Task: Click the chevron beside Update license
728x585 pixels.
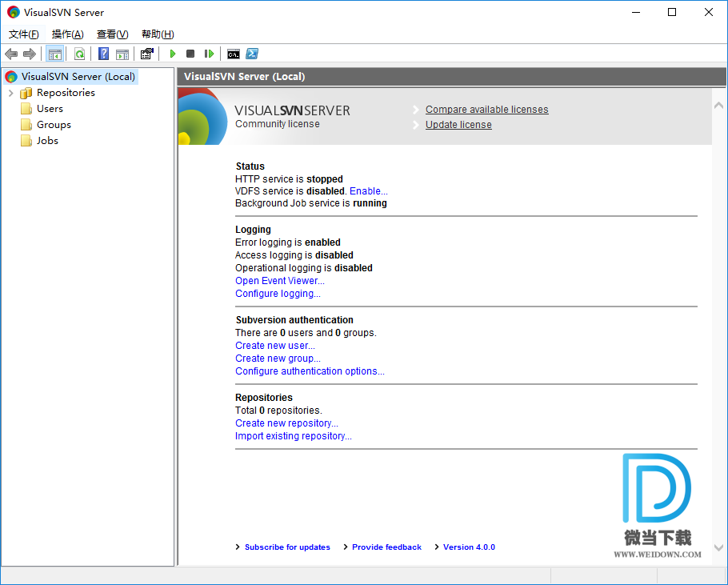Action: pyautogui.click(x=416, y=125)
